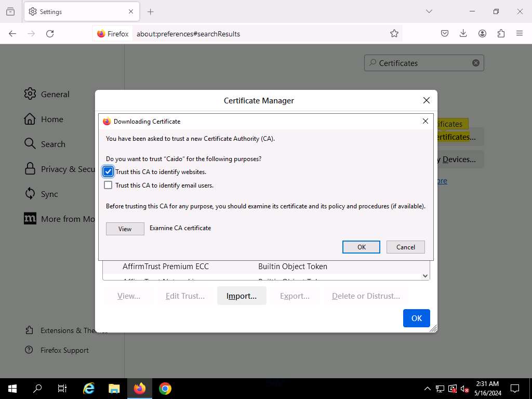Open the Firefox application menu
Image resolution: width=532 pixels, height=399 pixels.
pos(520,34)
